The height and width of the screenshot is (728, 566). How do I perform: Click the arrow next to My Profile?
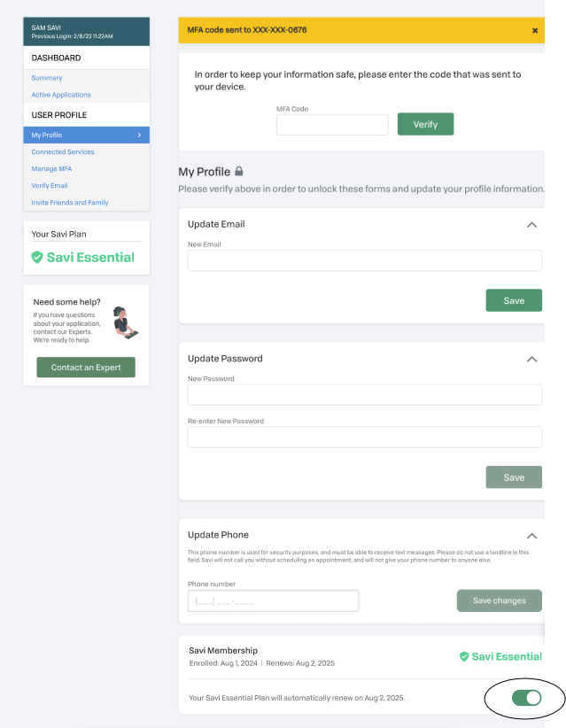click(139, 135)
